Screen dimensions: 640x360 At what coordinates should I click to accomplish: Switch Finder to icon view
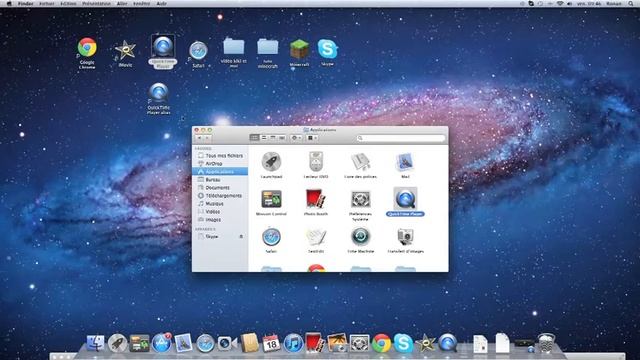click(255, 138)
